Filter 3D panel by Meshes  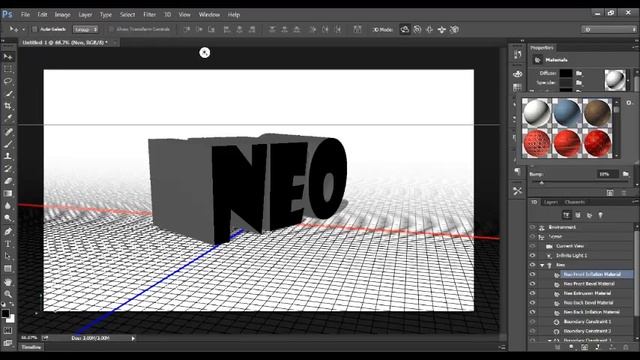(x=578, y=215)
